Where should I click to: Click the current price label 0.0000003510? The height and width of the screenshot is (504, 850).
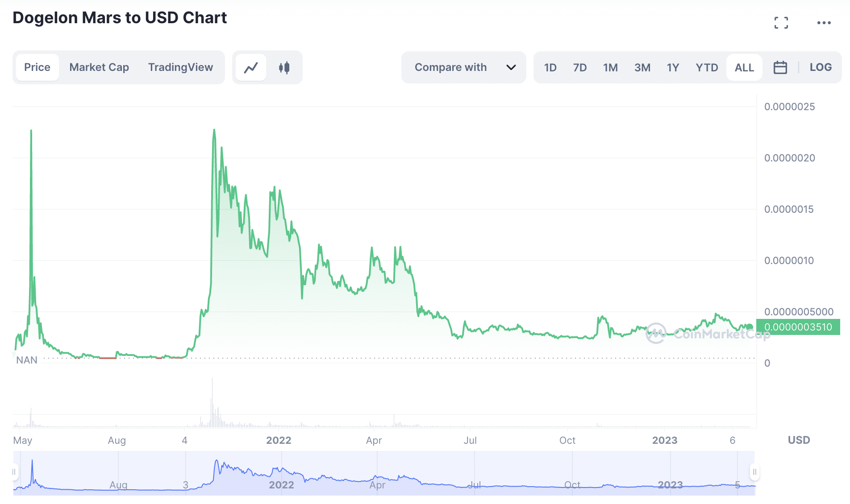(798, 327)
